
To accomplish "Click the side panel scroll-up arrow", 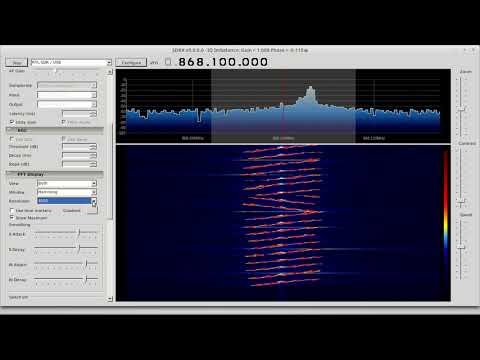I will tap(110, 72).
